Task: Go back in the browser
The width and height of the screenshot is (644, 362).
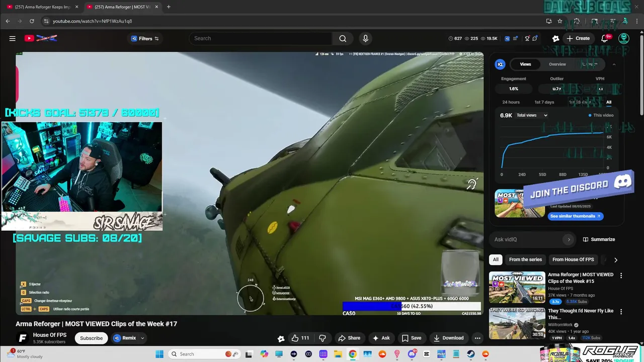Action: coord(8,21)
